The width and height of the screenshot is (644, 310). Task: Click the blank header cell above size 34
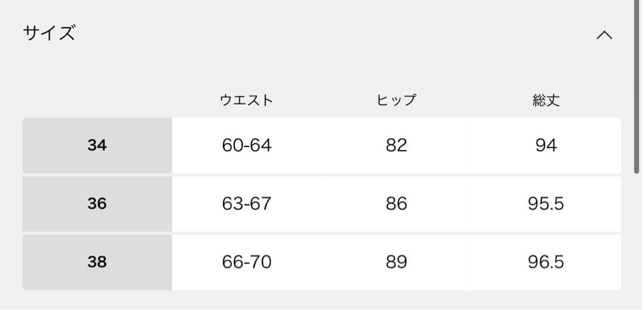pyautogui.click(x=97, y=100)
